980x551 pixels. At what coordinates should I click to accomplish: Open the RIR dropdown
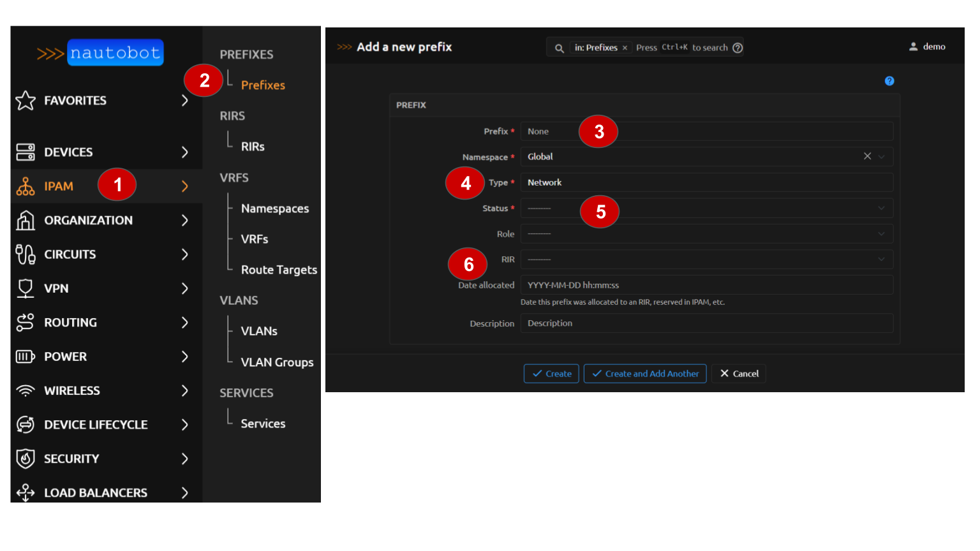coord(706,260)
